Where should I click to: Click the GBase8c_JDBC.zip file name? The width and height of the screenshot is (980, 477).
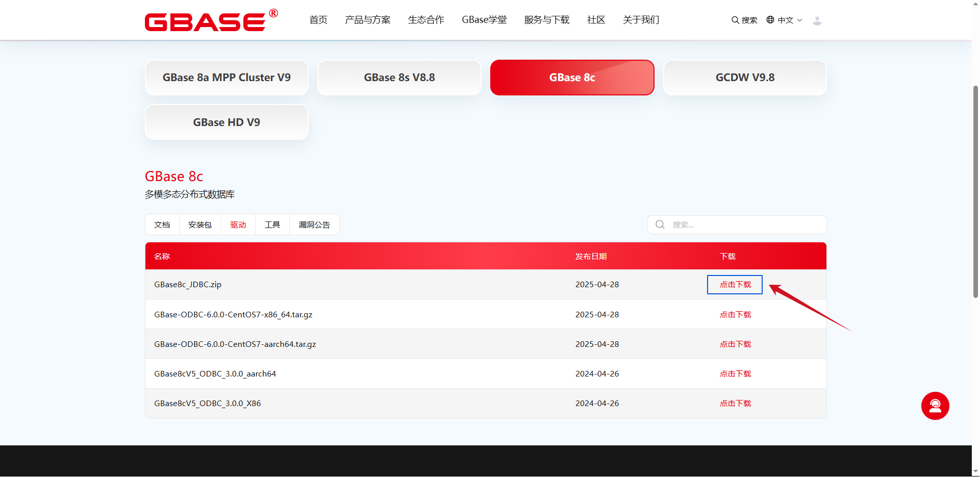pos(188,285)
